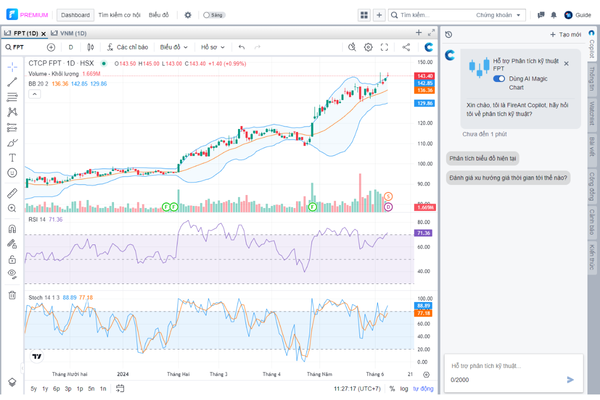
Task: Select the zoom in tool
Action: coord(12,208)
